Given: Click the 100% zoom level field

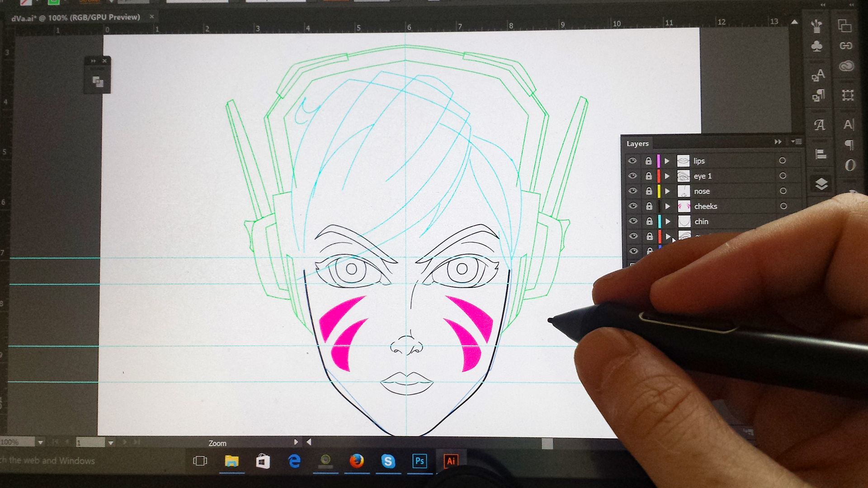Looking at the screenshot, I should [x=17, y=442].
